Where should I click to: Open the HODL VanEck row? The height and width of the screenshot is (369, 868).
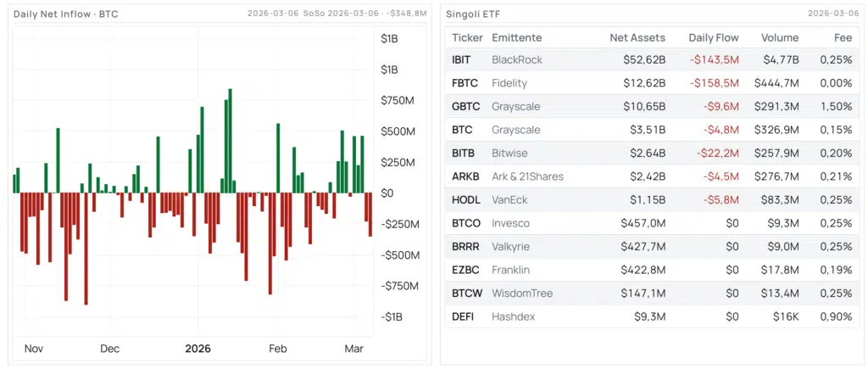[466, 200]
